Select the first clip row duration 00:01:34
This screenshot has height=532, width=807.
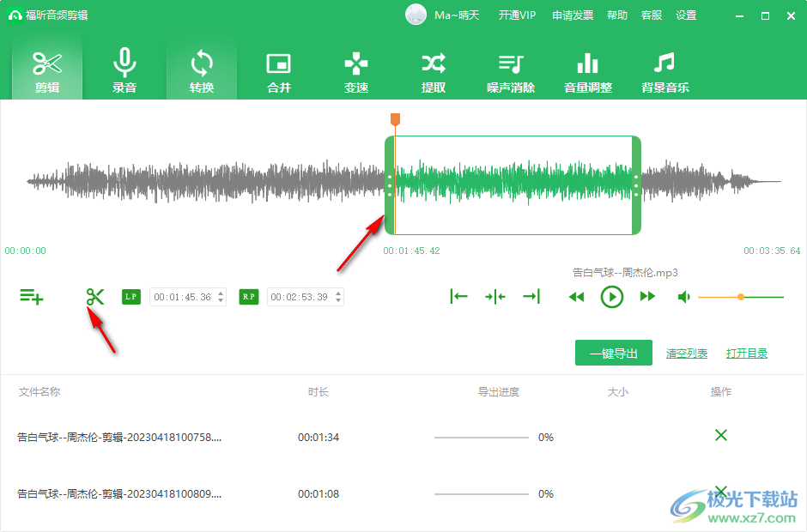[319, 438]
